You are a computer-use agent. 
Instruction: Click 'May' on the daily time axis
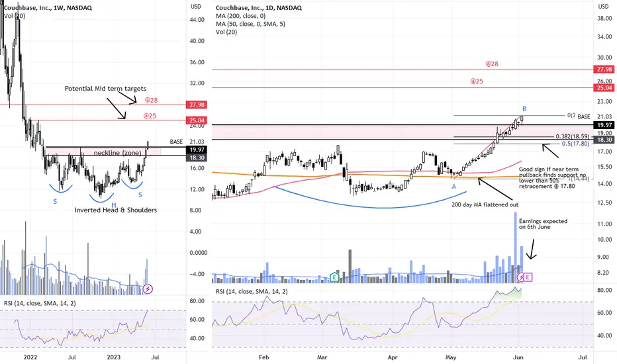pyautogui.click(x=451, y=357)
